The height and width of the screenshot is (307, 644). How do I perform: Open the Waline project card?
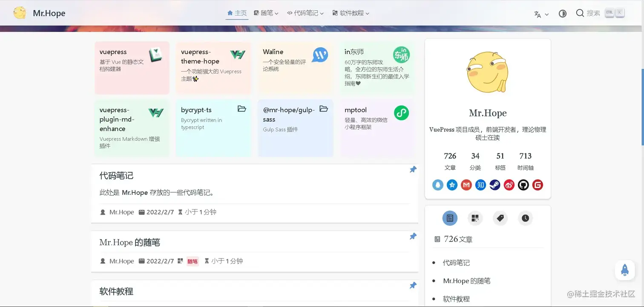coord(295,68)
